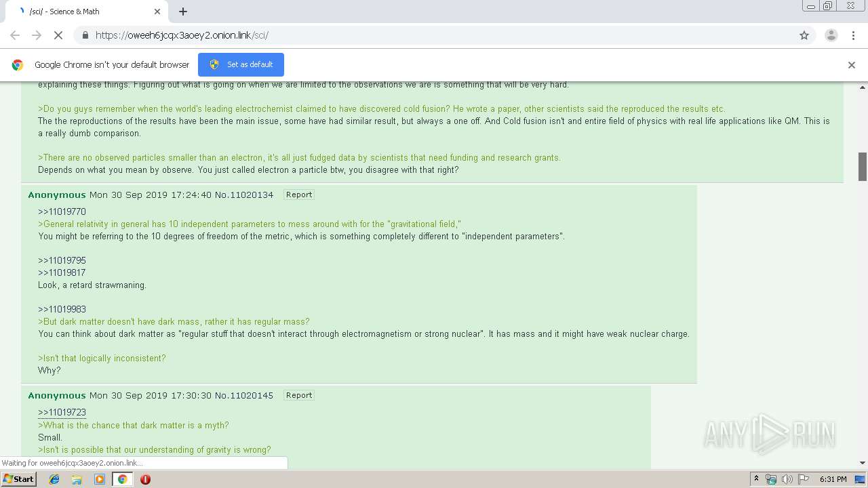Close the /sci/ - Science & Math tab
Image resolution: width=868 pixels, height=488 pixels.
pos(157,12)
